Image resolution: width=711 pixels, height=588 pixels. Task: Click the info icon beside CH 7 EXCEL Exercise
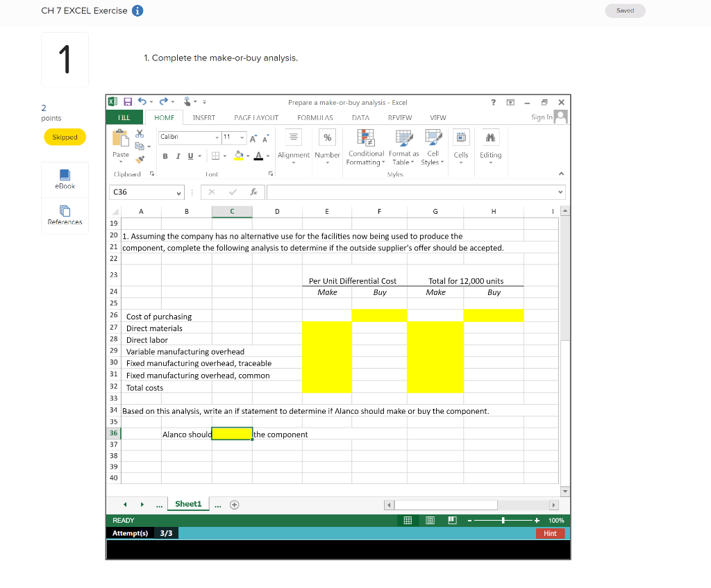pyautogui.click(x=137, y=10)
